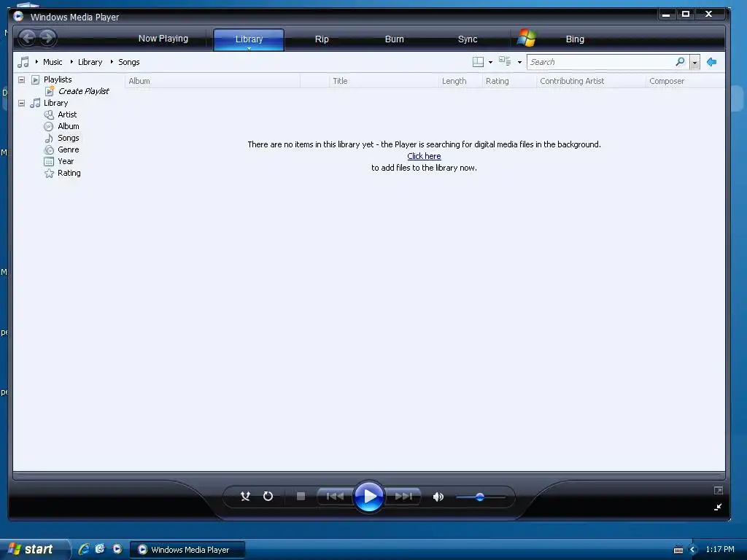Image resolution: width=747 pixels, height=560 pixels.
Task: Open the Now Playing tab
Action: point(163,39)
